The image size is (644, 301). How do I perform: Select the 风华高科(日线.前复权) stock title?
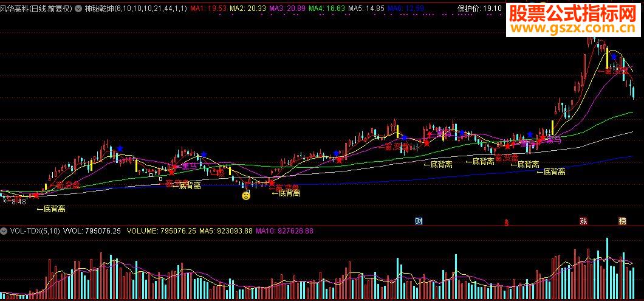coord(36,9)
